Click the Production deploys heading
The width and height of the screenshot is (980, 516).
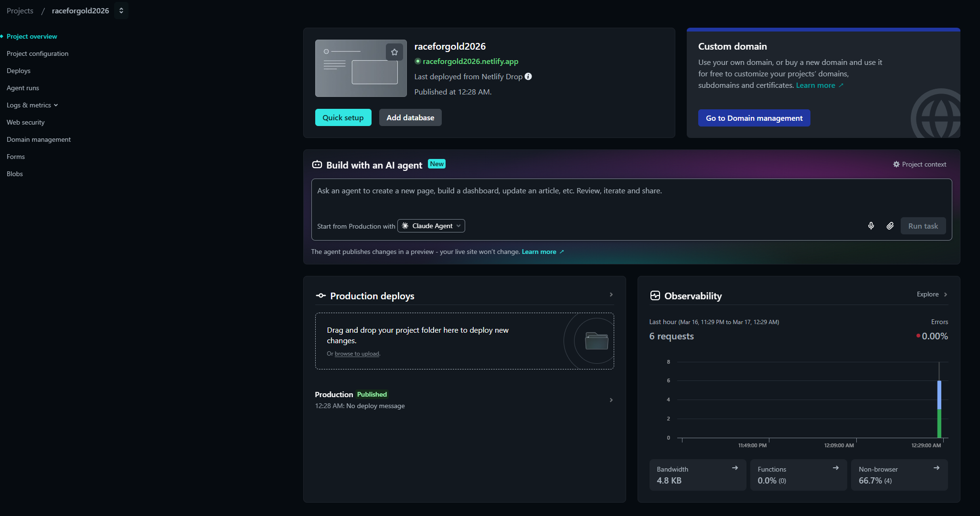click(372, 296)
